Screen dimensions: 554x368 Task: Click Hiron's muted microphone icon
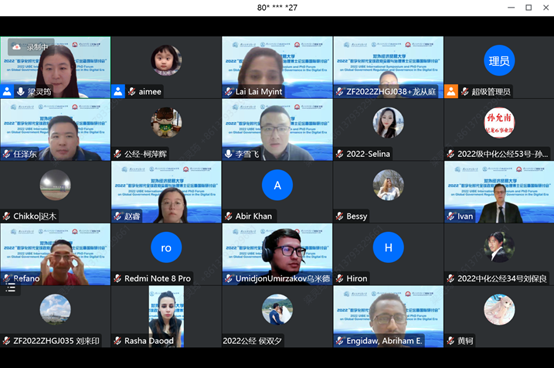[x=340, y=279]
